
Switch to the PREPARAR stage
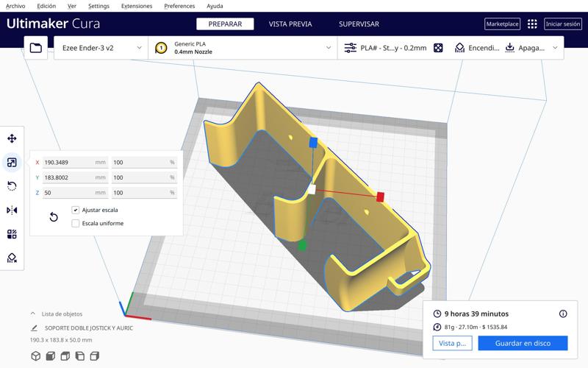tap(225, 24)
